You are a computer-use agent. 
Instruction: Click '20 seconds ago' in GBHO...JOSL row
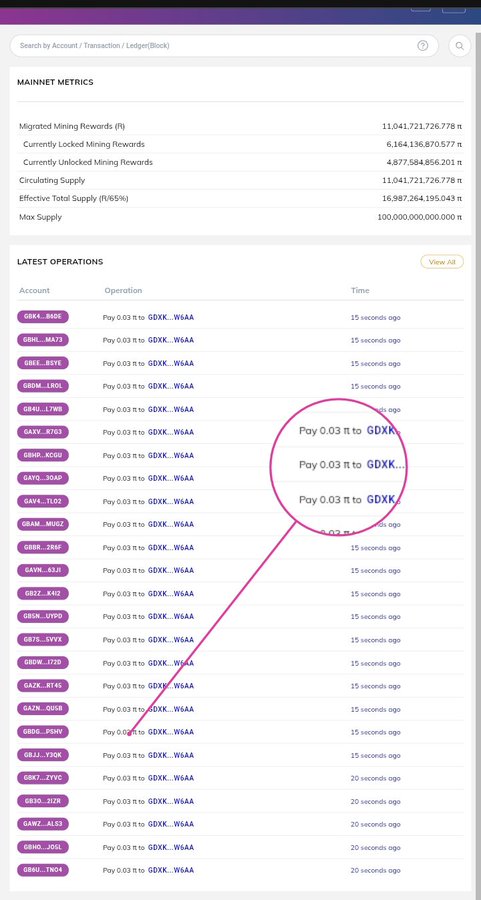coord(375,848)
